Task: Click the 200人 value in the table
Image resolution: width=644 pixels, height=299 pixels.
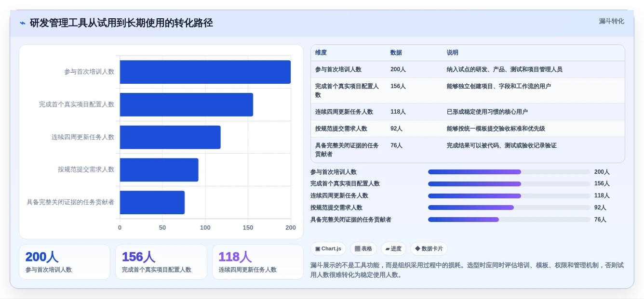Action: tap(398, 69)
